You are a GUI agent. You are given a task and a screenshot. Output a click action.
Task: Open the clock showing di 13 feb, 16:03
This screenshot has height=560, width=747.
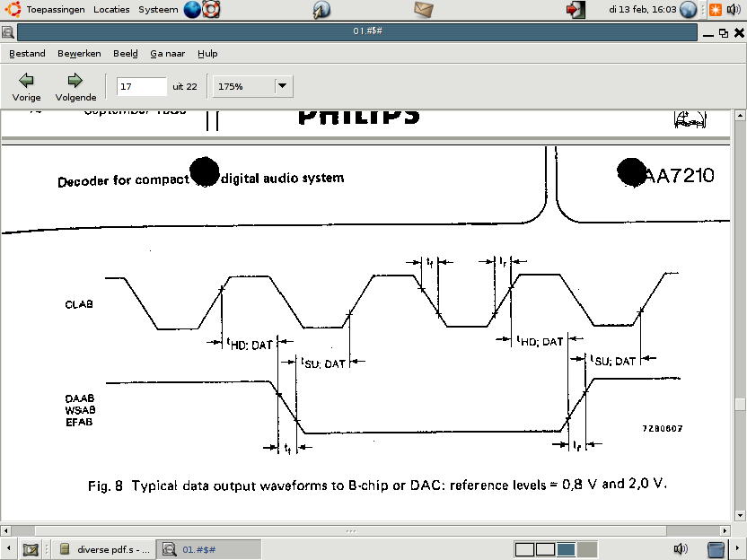[642, 9]
